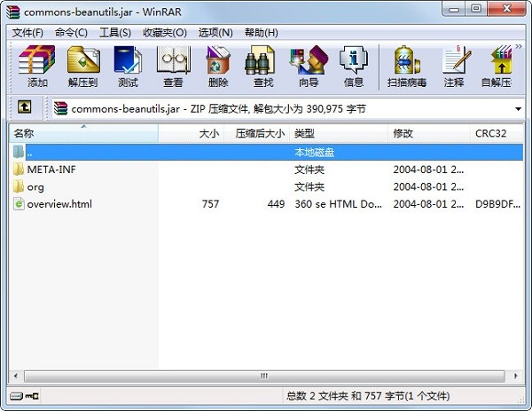Open the Favorites (收藏夹) menu
The width and height of the screenshot is (532, 411).
165,33
